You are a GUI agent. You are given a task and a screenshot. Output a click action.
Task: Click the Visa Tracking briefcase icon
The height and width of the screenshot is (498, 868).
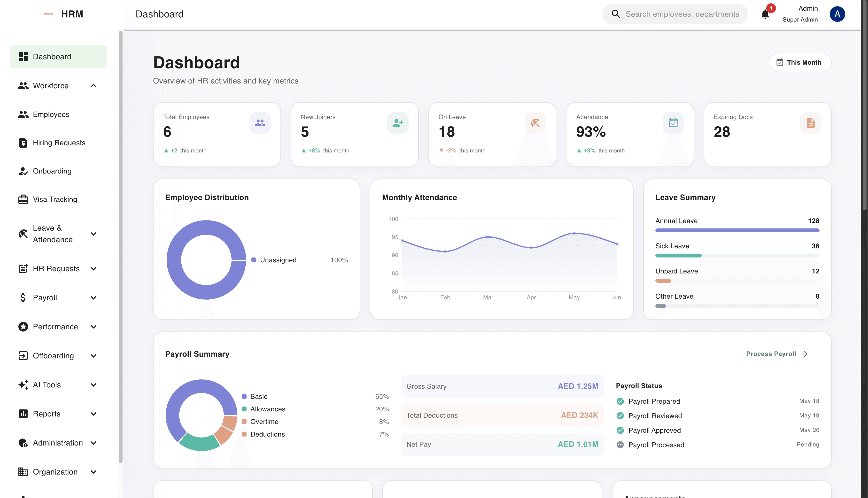tap(23, 199)
